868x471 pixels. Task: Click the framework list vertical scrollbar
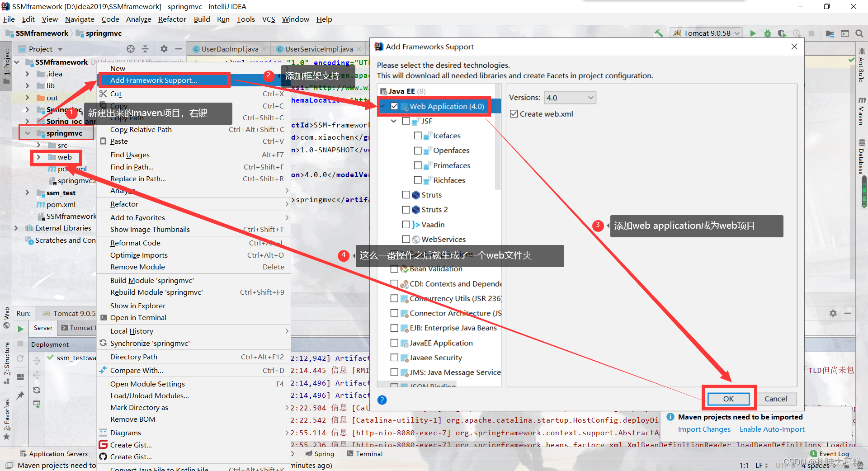click(498, 138)
